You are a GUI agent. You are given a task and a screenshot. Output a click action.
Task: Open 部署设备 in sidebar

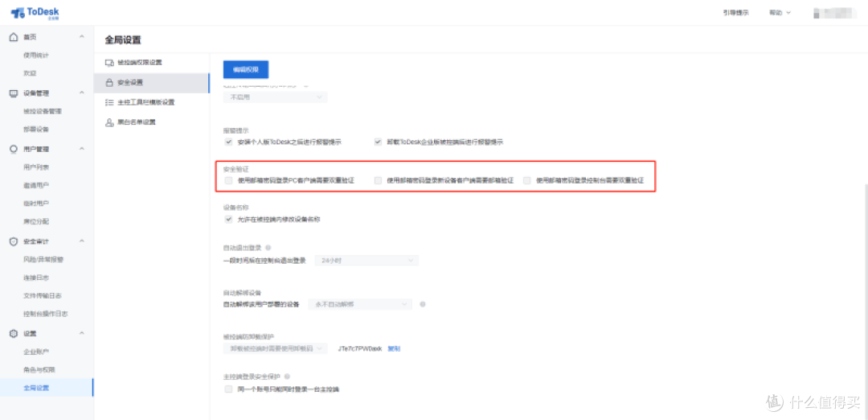pos(36,129)
